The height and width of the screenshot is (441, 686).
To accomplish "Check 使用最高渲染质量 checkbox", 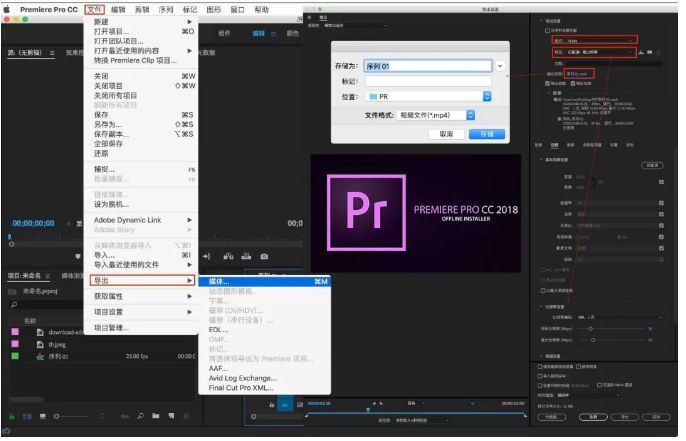I will [x=540, y=367].
